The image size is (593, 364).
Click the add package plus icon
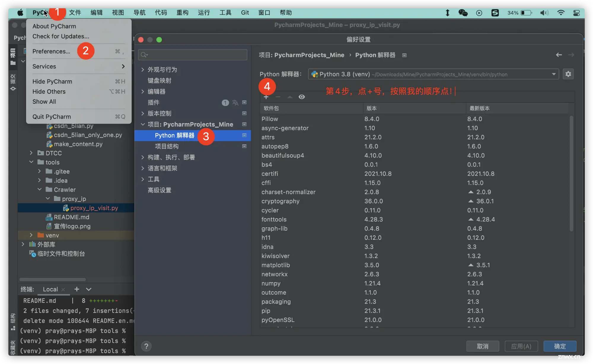click(x=266, y=97)
